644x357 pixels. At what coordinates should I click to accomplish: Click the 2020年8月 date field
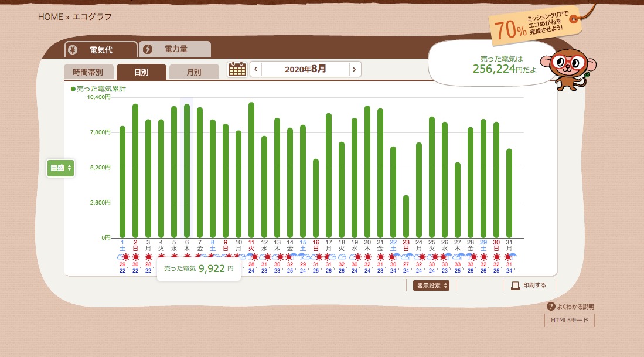[305, 69]
